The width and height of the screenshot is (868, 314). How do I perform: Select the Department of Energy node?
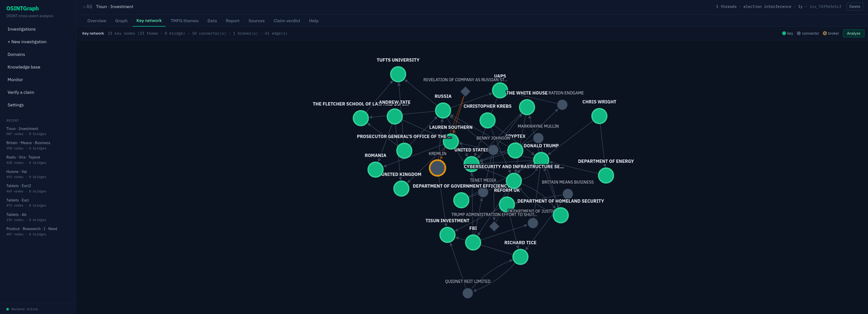[x=606, y=175]
